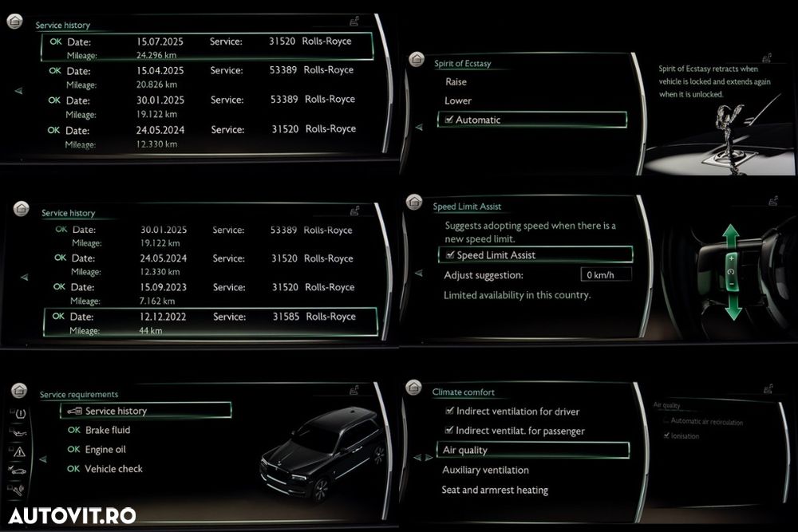Tap the home icon on Service requirements screen

click(x=19, y=390)
